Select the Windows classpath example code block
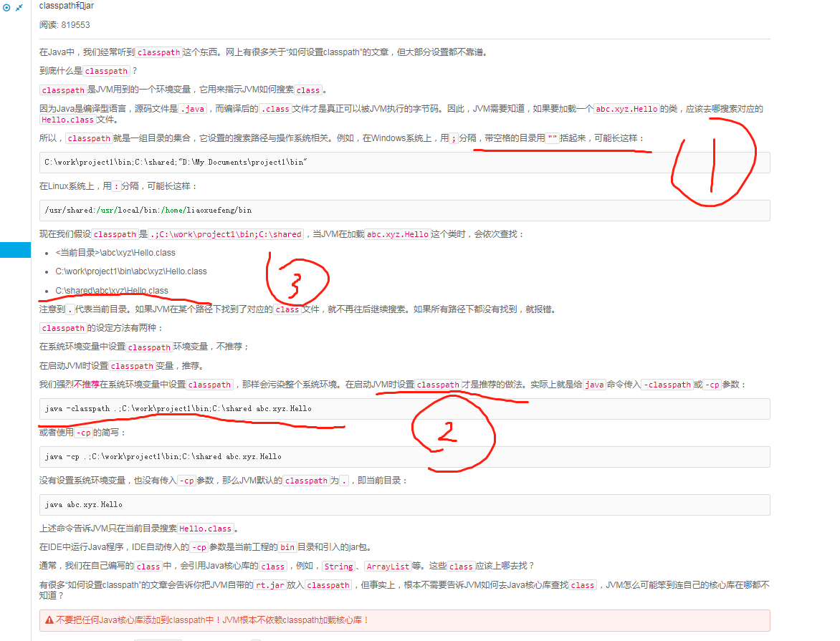Viewport: 840px width, 641px height. [404, 162]
